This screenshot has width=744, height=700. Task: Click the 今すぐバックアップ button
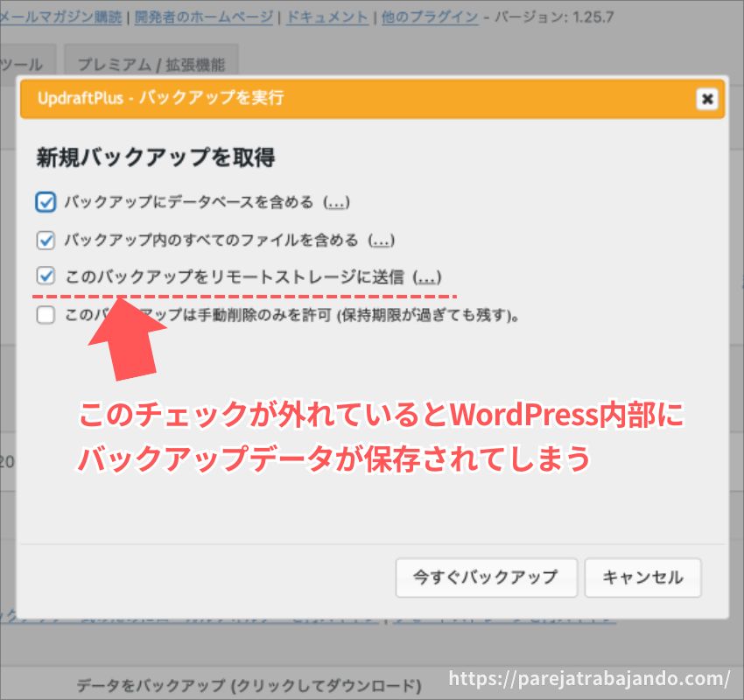[x=486, y=577]
